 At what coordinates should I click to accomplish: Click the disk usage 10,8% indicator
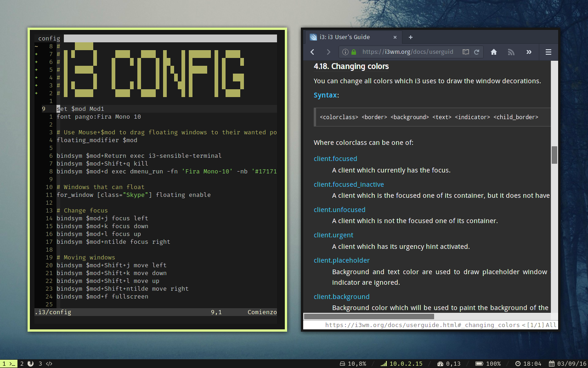point(352,363)
